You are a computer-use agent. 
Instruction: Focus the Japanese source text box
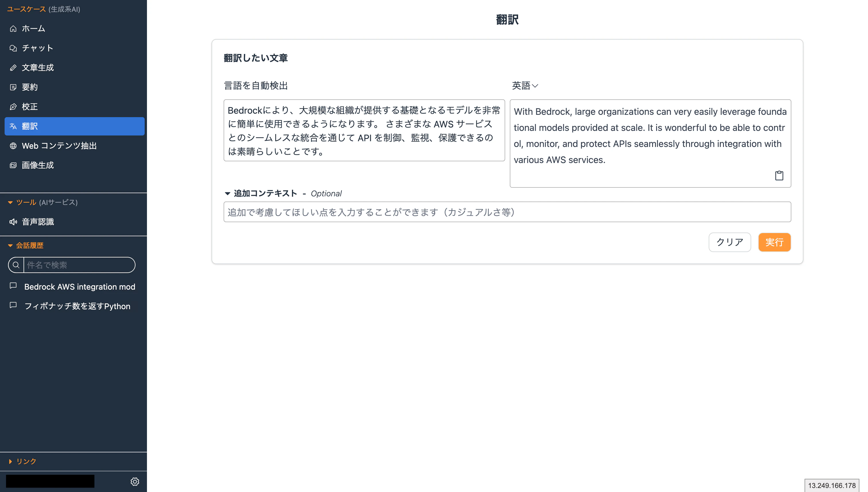(x=364, y=130)
